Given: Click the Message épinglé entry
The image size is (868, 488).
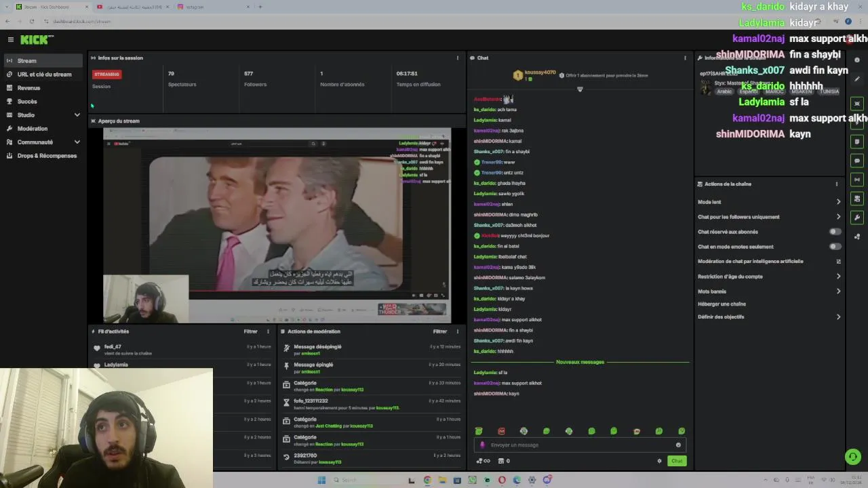Looking at the screenshot, I should click(x=372, y=368).
